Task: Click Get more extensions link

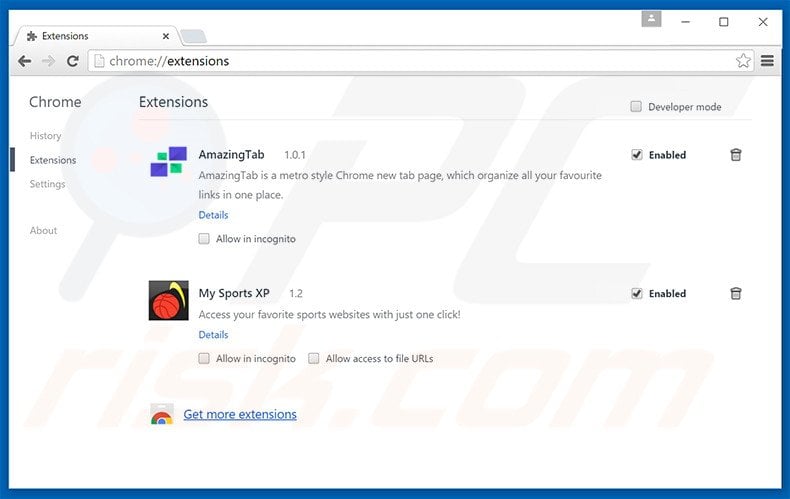Action: (x=240, y=414)
